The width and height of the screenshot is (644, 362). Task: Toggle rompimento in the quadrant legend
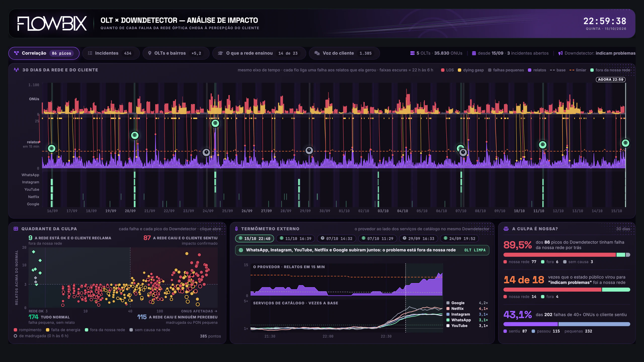coord(27,330)
